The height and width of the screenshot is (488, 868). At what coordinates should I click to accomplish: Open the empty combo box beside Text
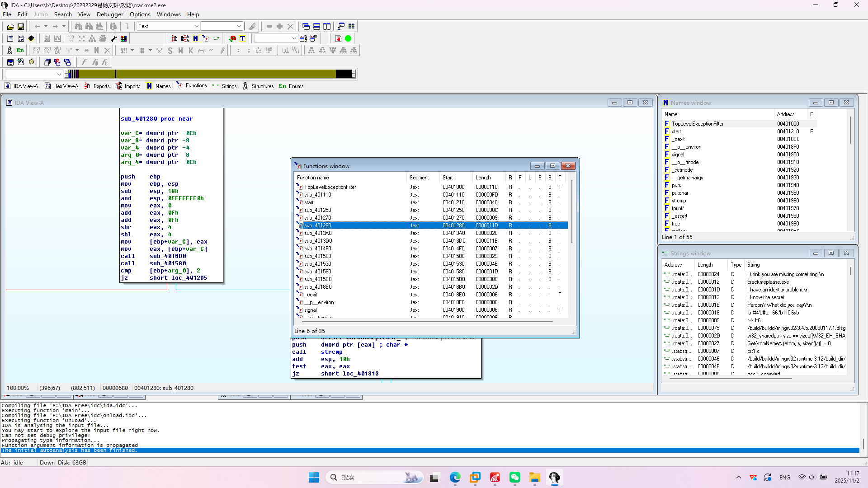pyautogui.click(x=239, y=26)
